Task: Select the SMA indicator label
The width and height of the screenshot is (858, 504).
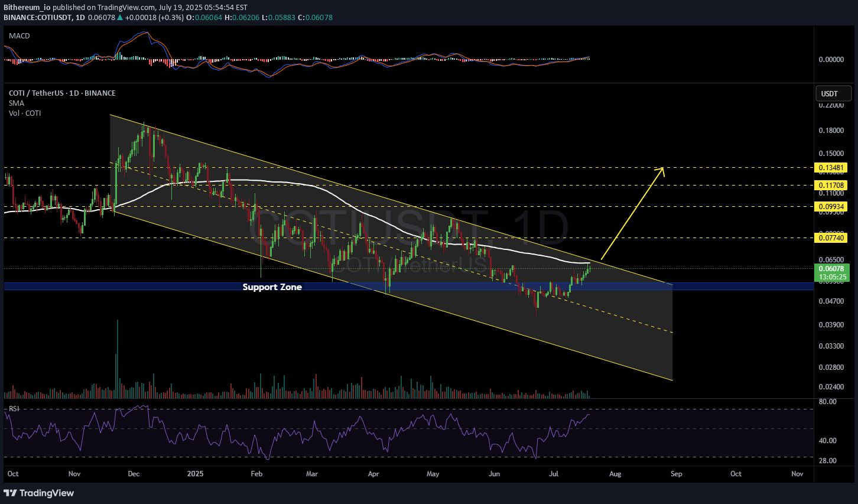Action: (17, 103)
